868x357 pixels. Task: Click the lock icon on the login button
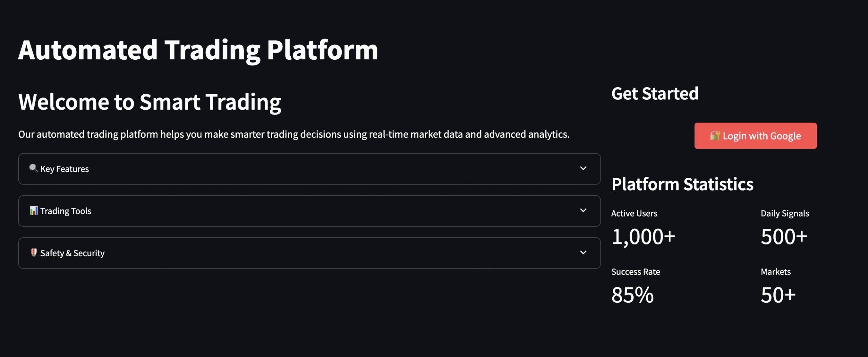715,135
